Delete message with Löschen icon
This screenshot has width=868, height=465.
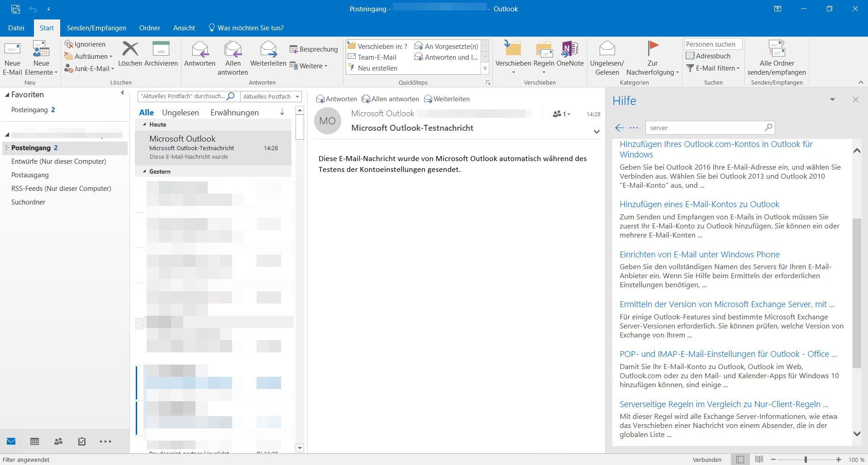(x=130, y=54)
